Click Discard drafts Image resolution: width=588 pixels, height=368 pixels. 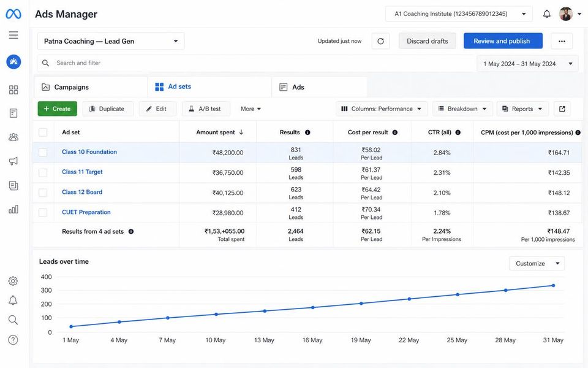click(x=427, y=41)
